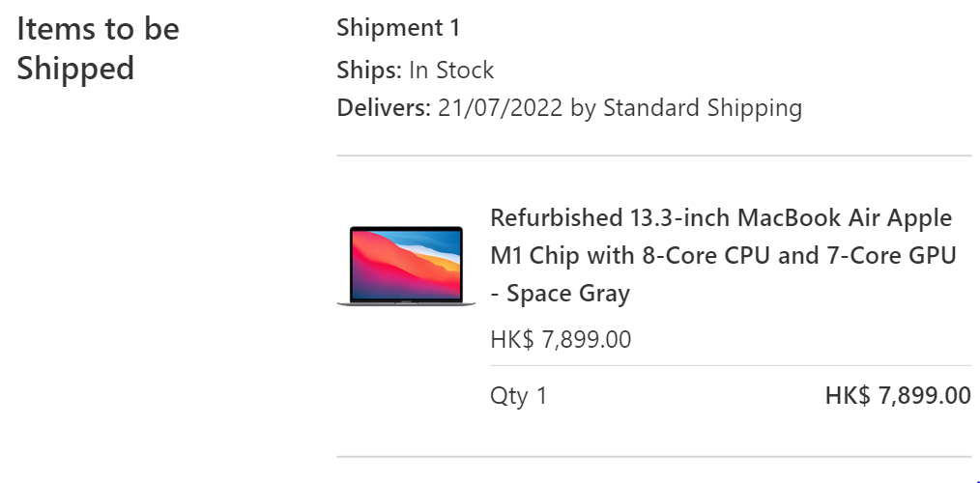The height and width of the screenshot is (483, 980).
Task: Click the bold line total HK$ 7,899.00
Action: point(898,395)
